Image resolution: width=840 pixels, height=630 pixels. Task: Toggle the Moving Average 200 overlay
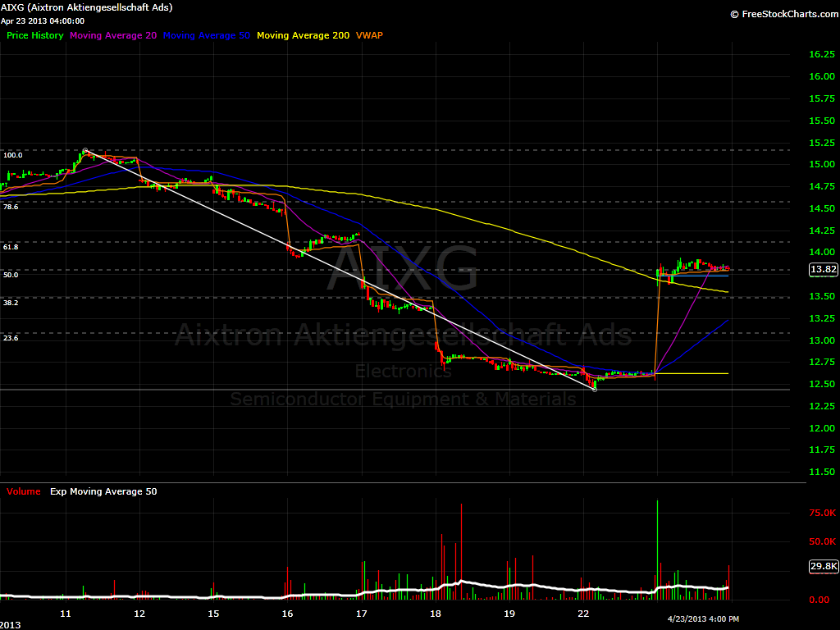303,35
